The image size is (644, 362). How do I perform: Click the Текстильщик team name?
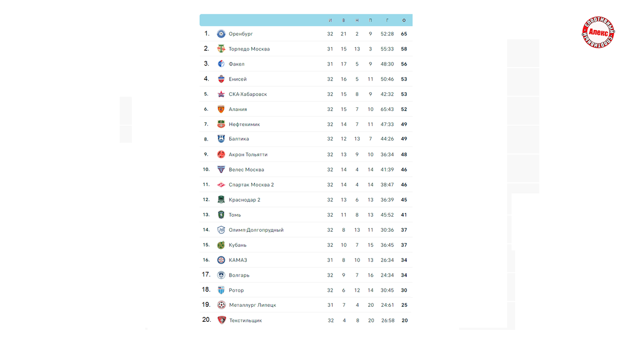coord(245,321)
